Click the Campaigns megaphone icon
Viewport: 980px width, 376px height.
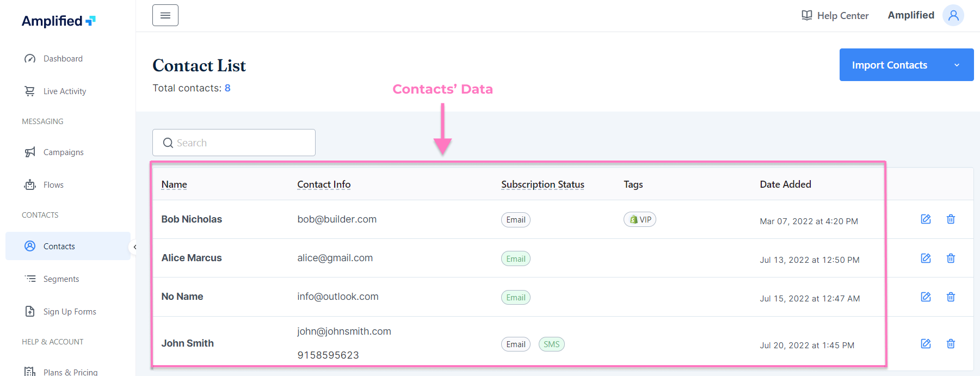(30, 152)
